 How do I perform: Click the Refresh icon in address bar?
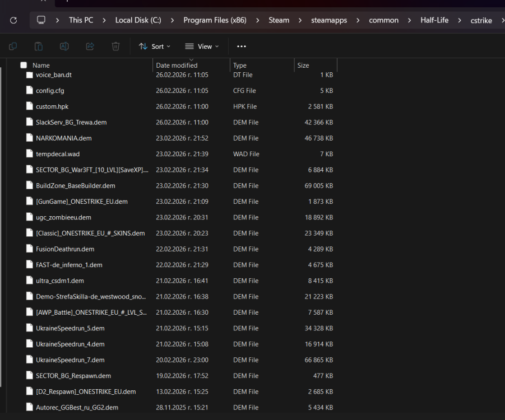click(13, 20)
